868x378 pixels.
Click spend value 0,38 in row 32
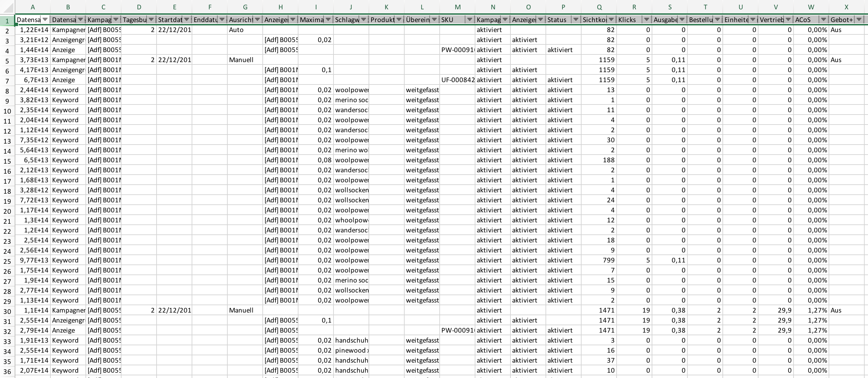click(670, 330)
